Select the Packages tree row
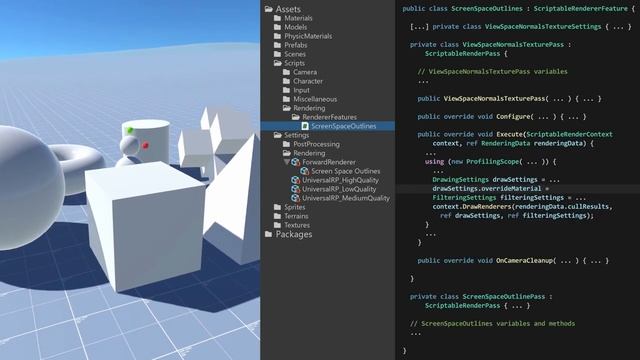This screenshot has width=640, height=360. [x=328, y=234]
